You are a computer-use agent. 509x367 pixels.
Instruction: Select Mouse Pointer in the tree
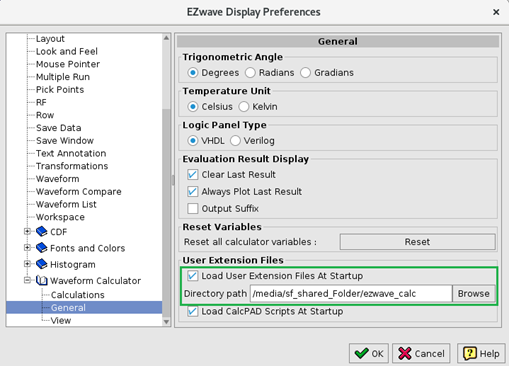[68, 64]
